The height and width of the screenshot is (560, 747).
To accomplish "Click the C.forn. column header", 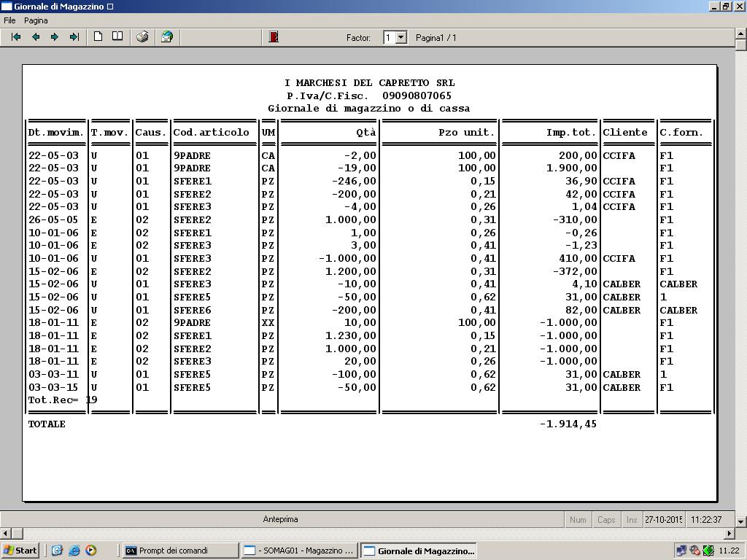I will click(681, 133).
